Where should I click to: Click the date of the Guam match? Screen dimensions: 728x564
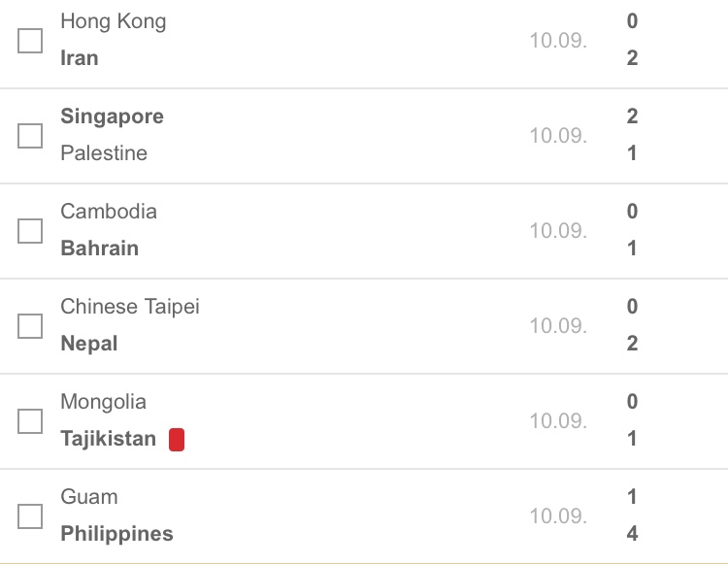coord(558,516)
